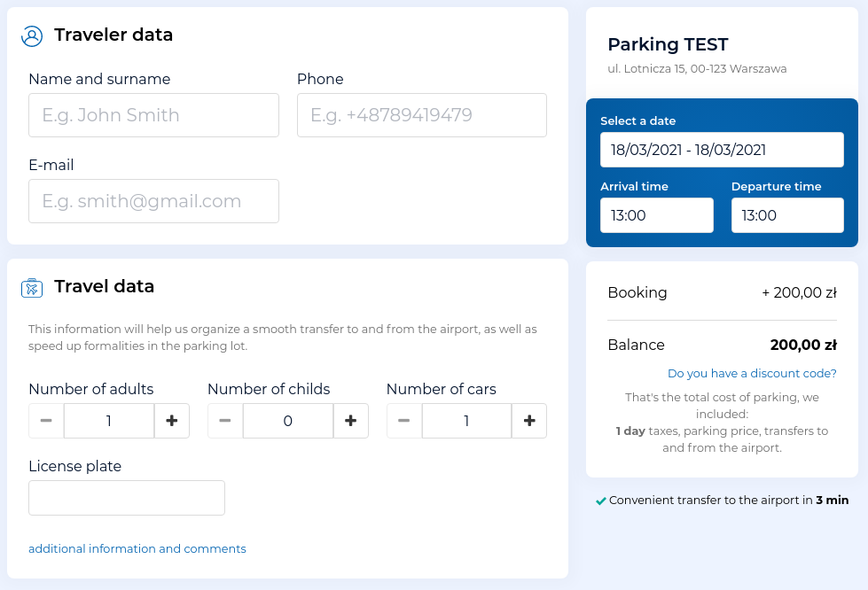The image size is (868, 590).
Task: Reduce number of childs with minus
Action: click(x=225, y=421)
